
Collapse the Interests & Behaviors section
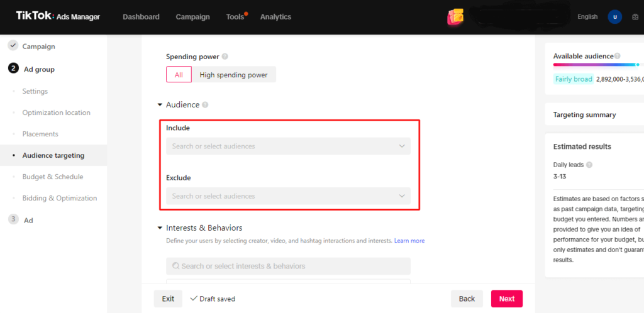tap(160, 228)
